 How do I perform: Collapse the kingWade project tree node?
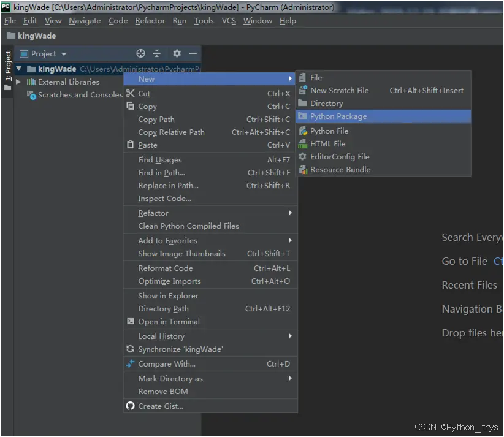pos(19,69)
